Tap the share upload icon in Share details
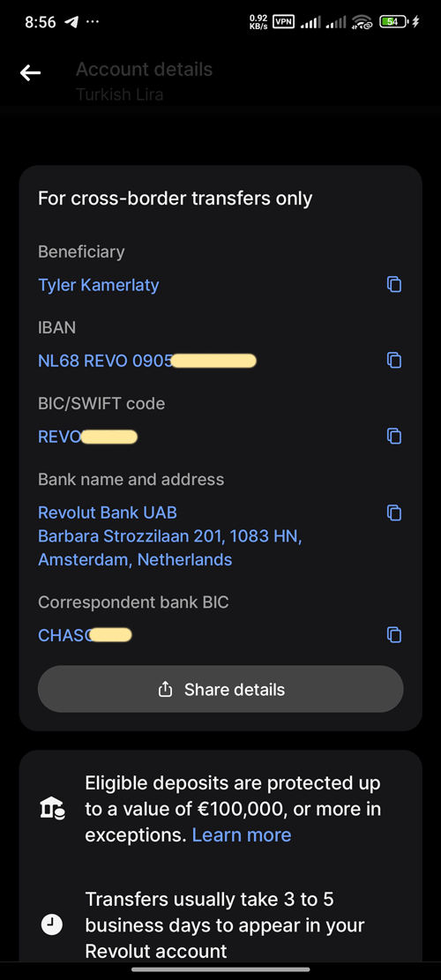The height and width of the screenshot is (980, 441). pyautogui.click(x=165, y=690)
